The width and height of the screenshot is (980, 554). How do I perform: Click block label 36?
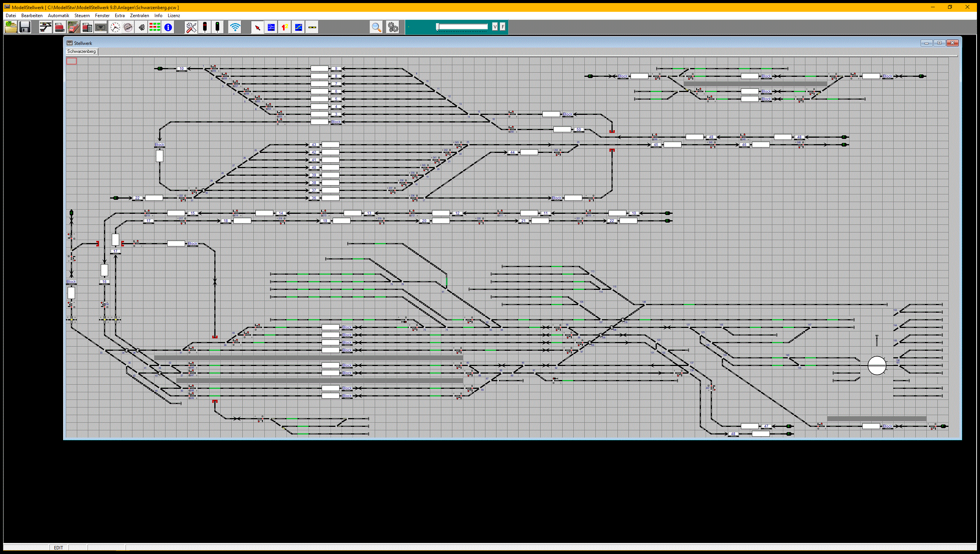(x=314, y=198)
